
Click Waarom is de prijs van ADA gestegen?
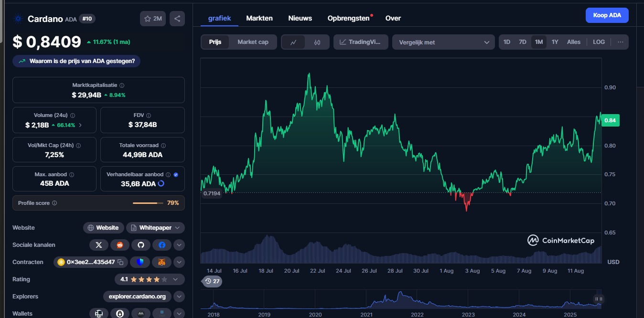tap(76, 61)
